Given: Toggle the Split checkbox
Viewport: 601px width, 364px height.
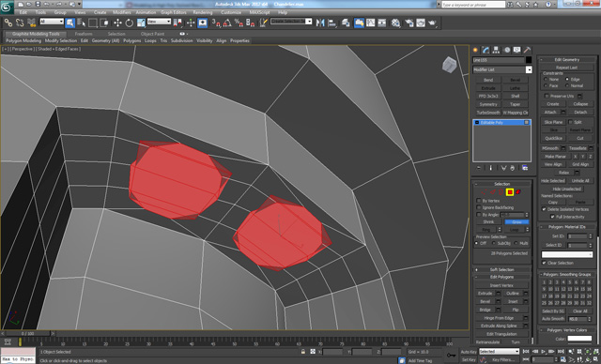Looking at the screenshot, I should pos(570,122).
